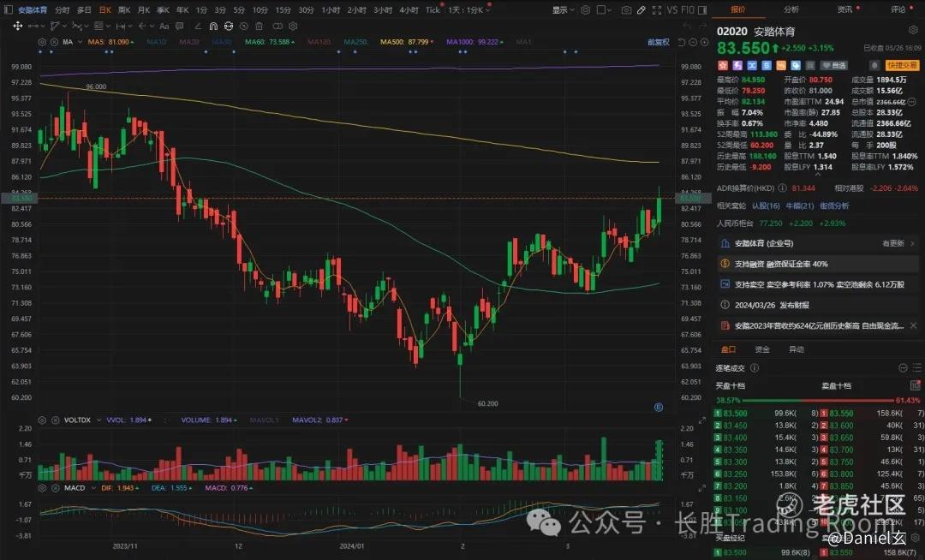Open the MA indicator dropdown
925x560 pixels.
click(77, 42)
